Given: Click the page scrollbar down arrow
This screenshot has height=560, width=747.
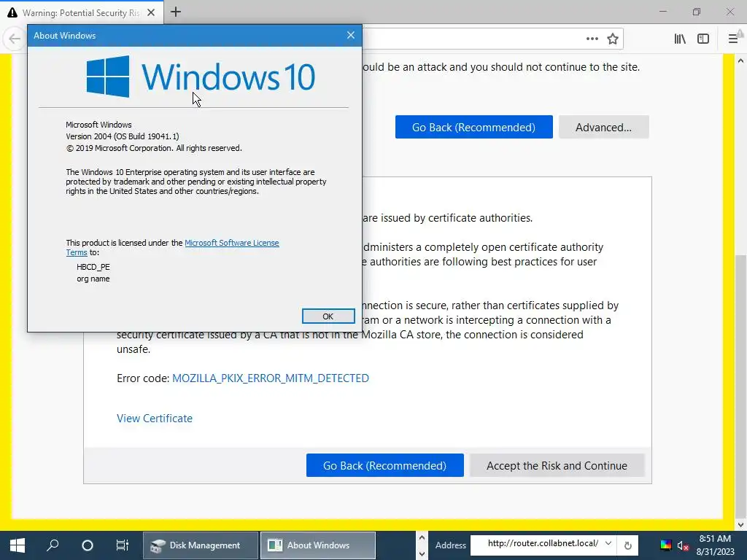Looking at the screenshot, I should (740, 524).
